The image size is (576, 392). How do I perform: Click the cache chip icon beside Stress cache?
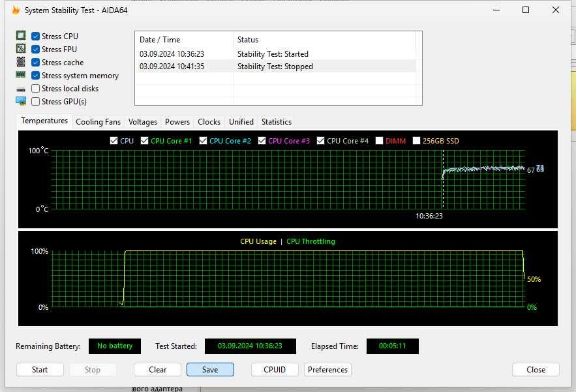pos(21,62)
